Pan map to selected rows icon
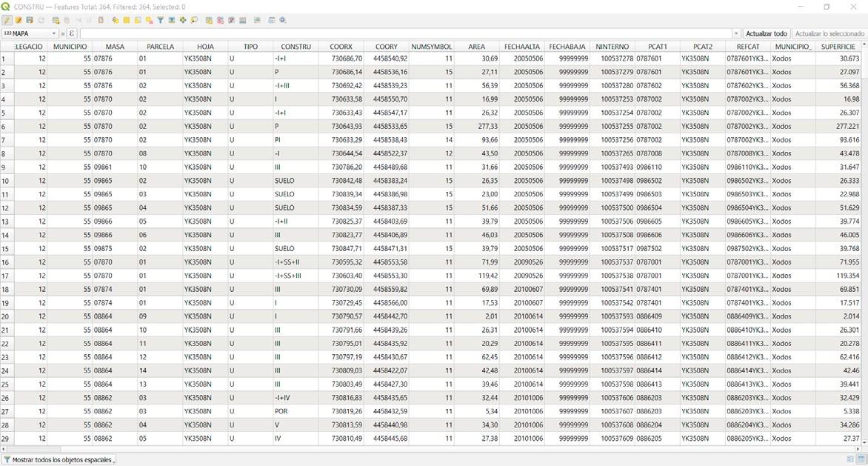The width and height of the screenshot is (868, 466). point(183,20)
